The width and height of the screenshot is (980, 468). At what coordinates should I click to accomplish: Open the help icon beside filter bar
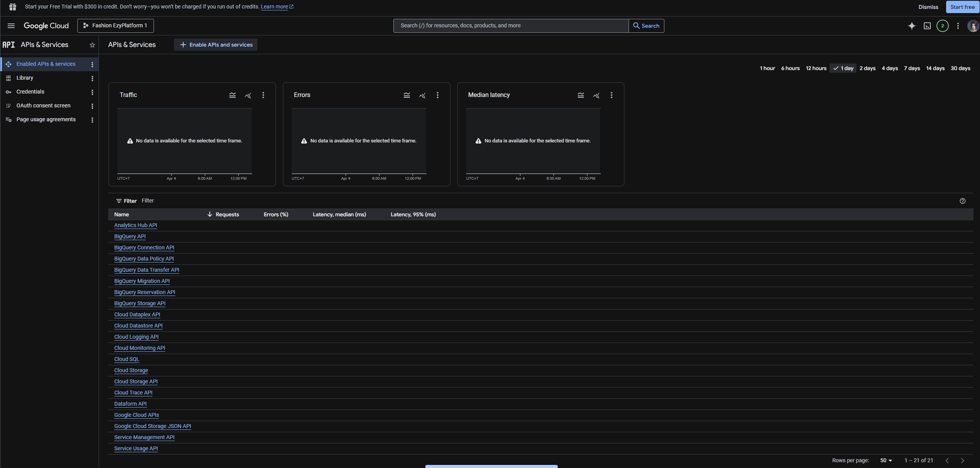pyautogui.click(x=962, y=201)
